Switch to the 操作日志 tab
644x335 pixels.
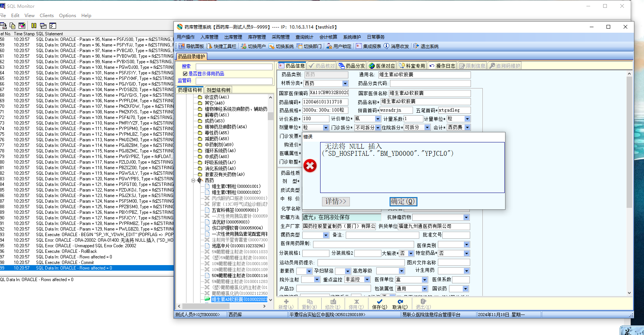(442, 66)
